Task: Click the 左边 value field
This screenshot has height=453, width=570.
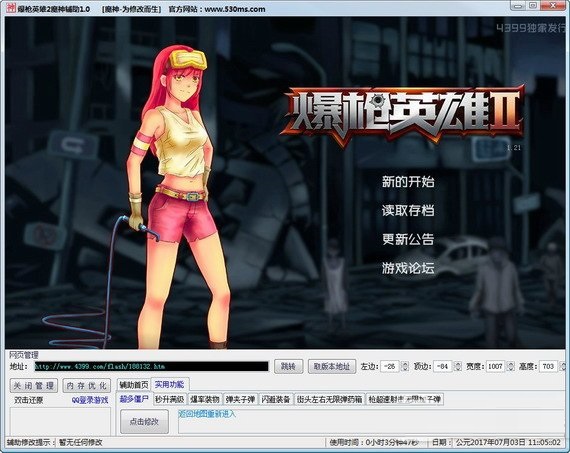Action: 390,366
